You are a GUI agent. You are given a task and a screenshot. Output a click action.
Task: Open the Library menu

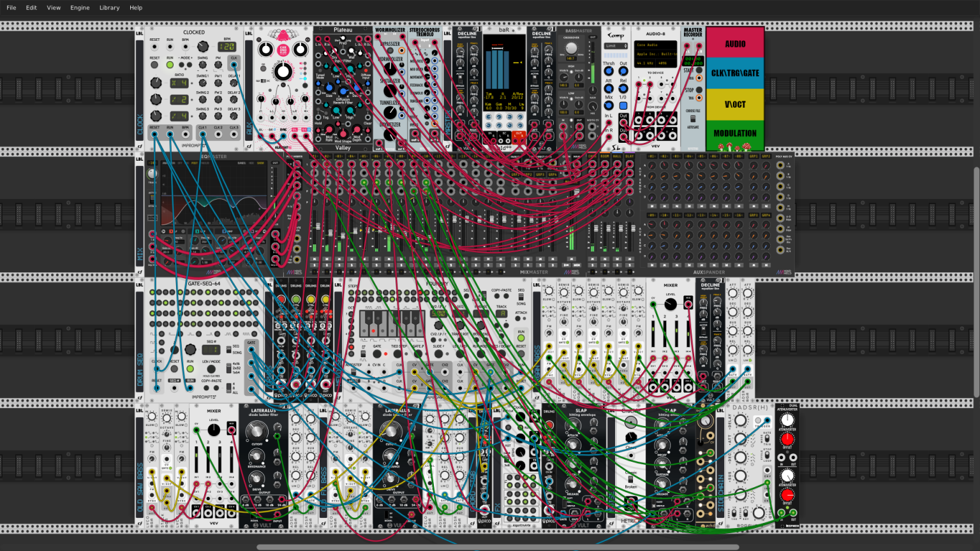point(109,8)
